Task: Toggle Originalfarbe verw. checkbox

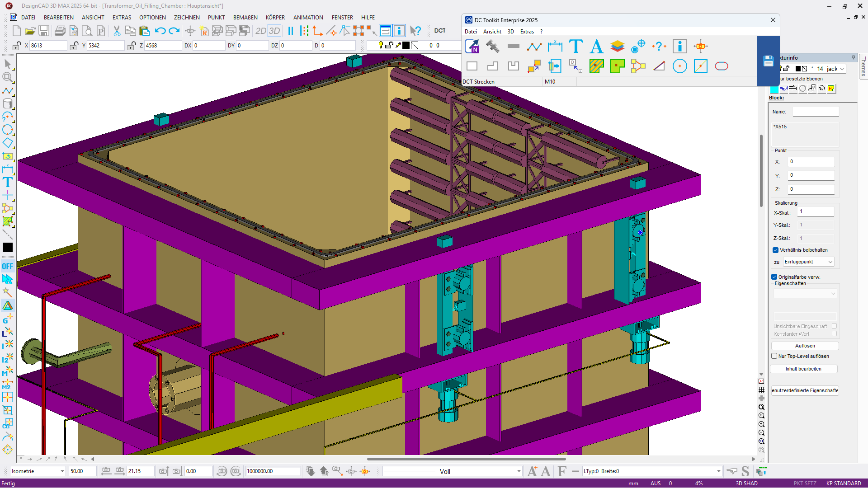Action: (x=774, y=277)
